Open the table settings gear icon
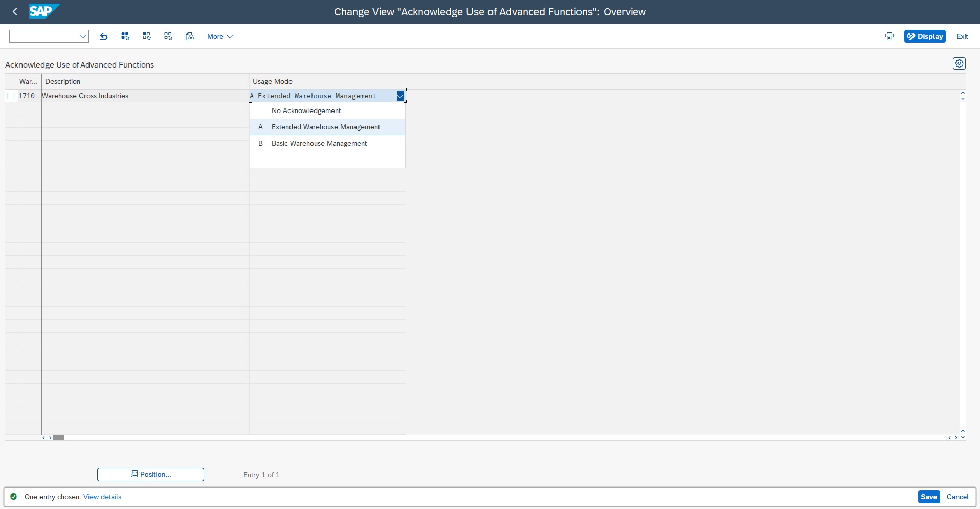 959,63
